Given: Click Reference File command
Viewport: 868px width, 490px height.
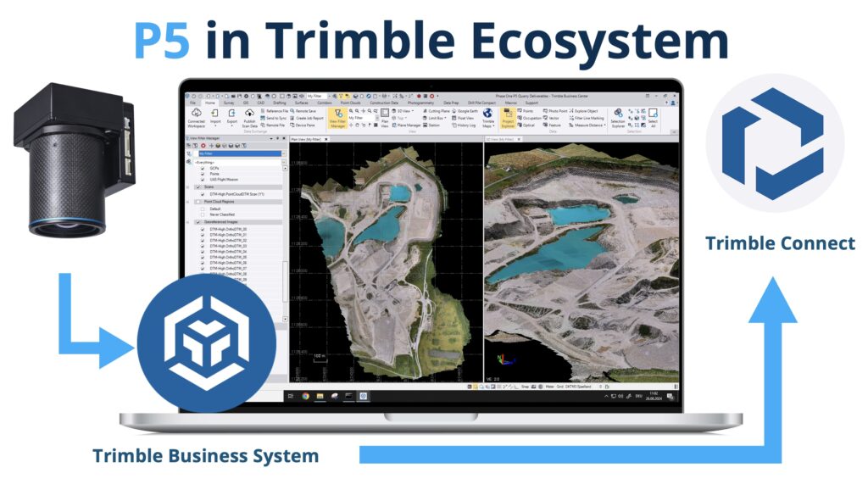Looking at the screenshot, I should (x=274, y=111).
